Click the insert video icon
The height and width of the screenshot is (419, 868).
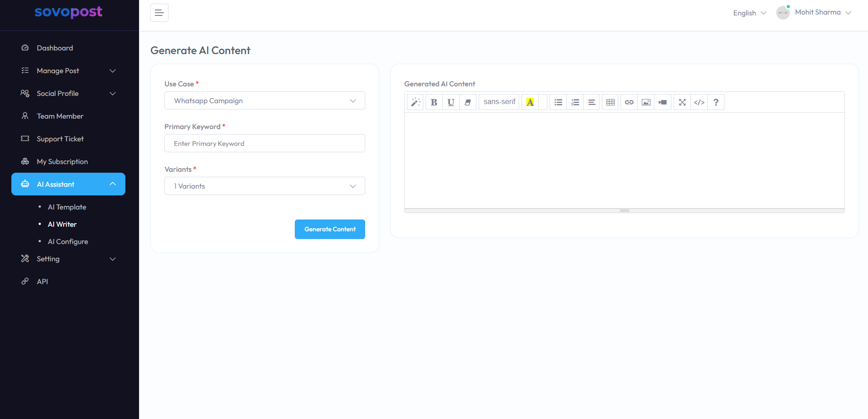pyautogui.click(x=663, y=102)
